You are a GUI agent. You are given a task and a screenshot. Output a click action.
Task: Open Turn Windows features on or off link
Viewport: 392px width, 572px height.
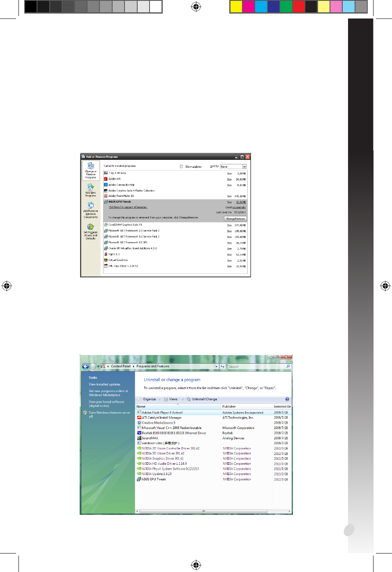pyautogui.click(x=109, y=415)
